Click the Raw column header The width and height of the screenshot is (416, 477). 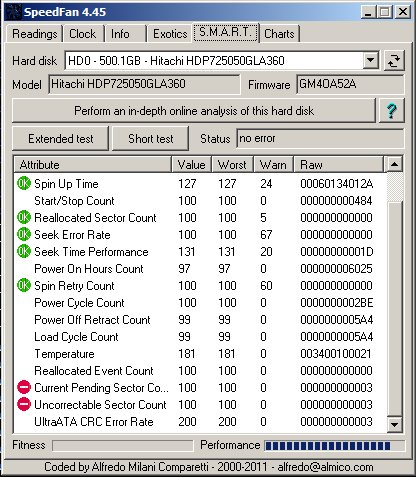pyautogui.click(x=338, y=165)
